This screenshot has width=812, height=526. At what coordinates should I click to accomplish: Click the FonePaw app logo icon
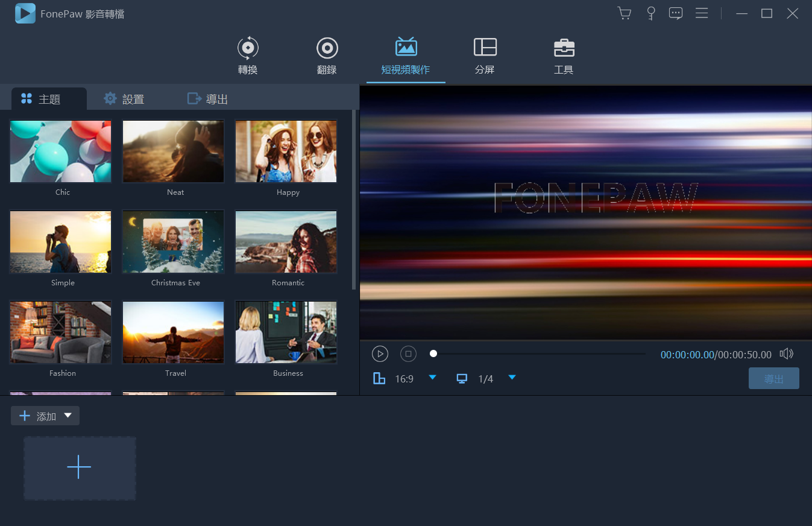[25, 13]
